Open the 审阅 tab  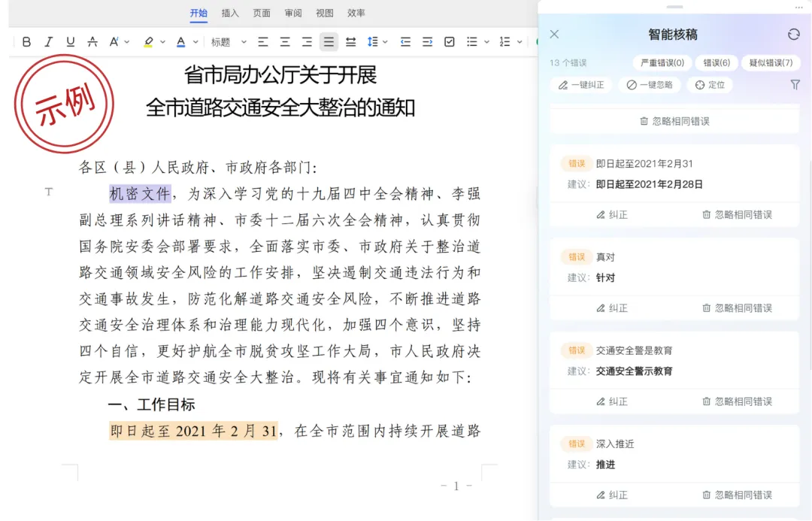293,13
